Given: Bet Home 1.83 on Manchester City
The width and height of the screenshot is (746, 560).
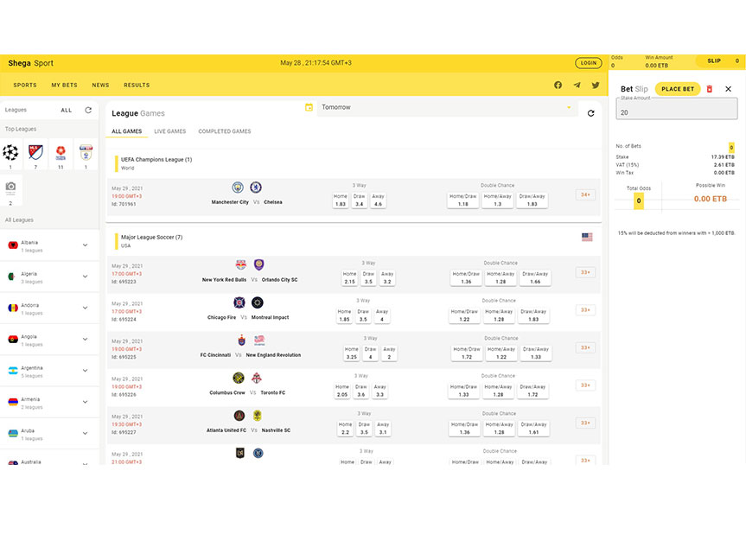Looking at the screenshot, I should [341, 200].
